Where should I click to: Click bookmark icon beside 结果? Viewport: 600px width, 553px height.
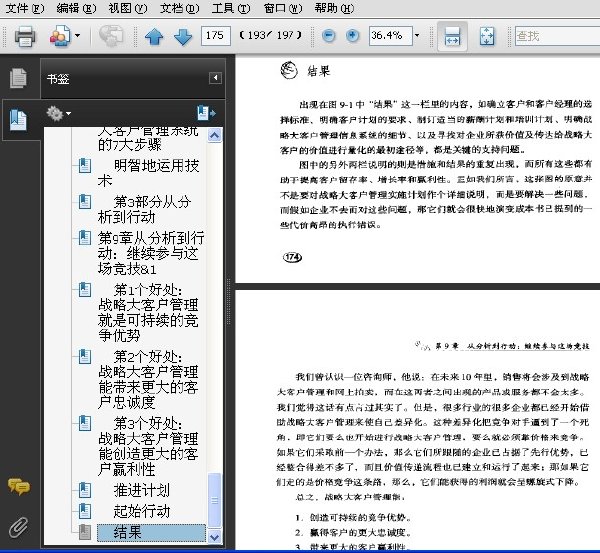(85, 532)
